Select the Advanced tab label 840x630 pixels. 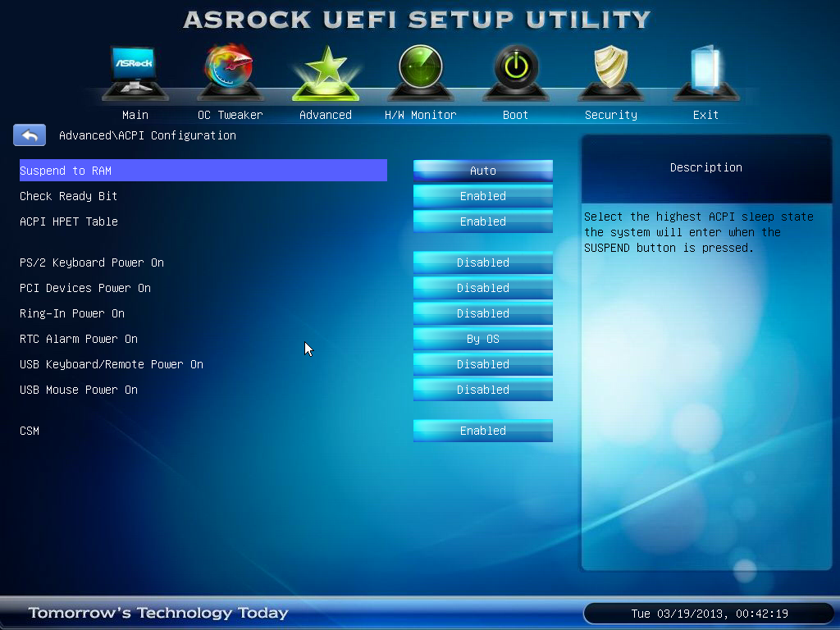[325, 115]
